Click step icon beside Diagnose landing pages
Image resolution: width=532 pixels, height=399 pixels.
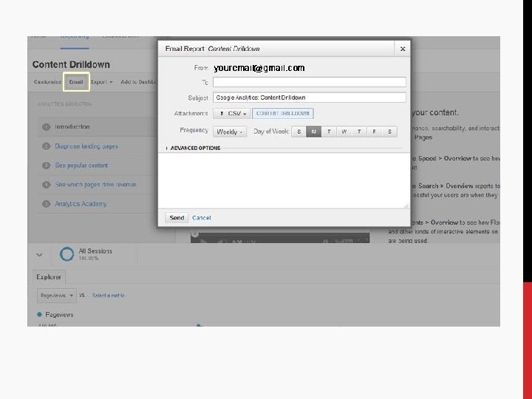tap(46, 146)
